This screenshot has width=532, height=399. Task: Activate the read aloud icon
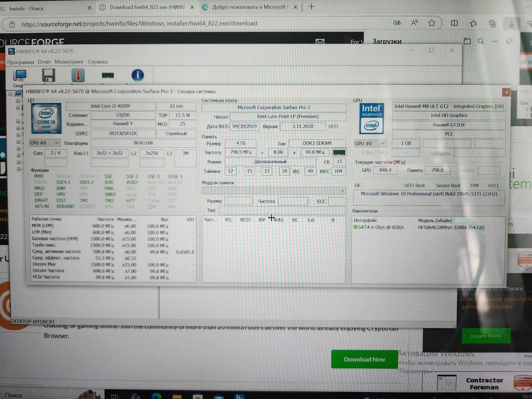414,23
